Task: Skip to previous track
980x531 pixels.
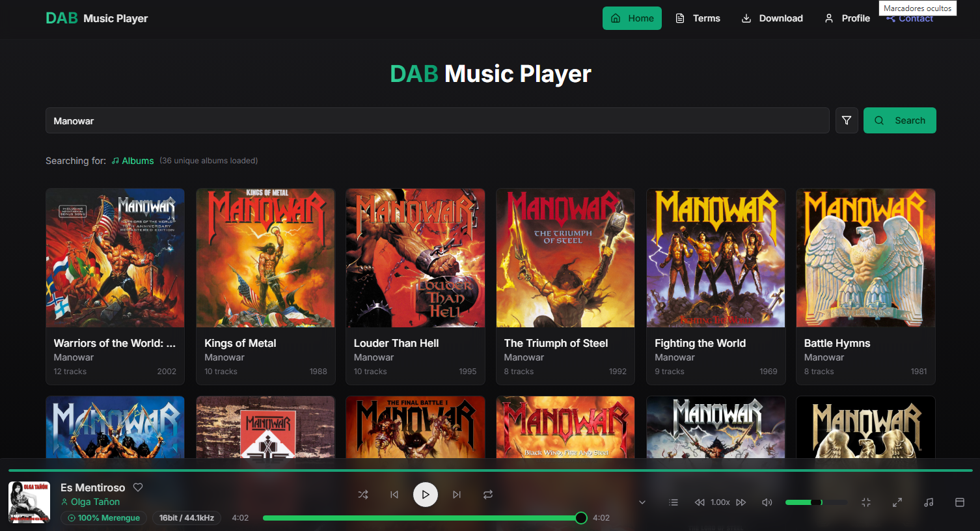Action: (x=394, y=495)
